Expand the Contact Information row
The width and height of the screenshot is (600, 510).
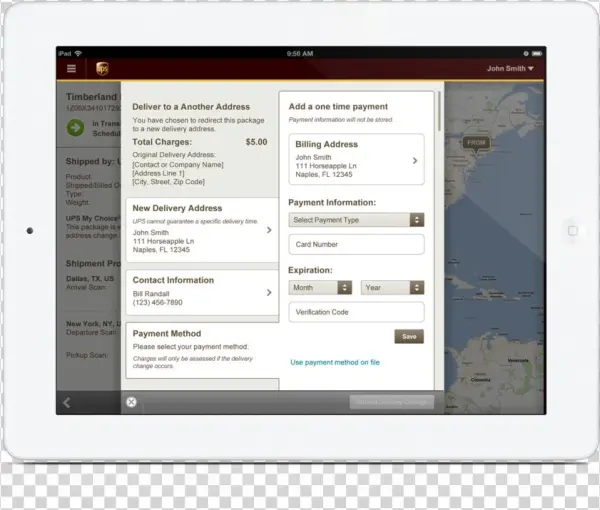[269, 292]
